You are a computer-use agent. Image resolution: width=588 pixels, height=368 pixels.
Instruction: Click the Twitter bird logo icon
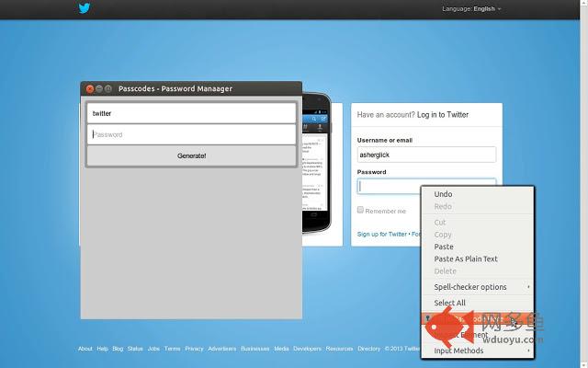coord(85,8)
